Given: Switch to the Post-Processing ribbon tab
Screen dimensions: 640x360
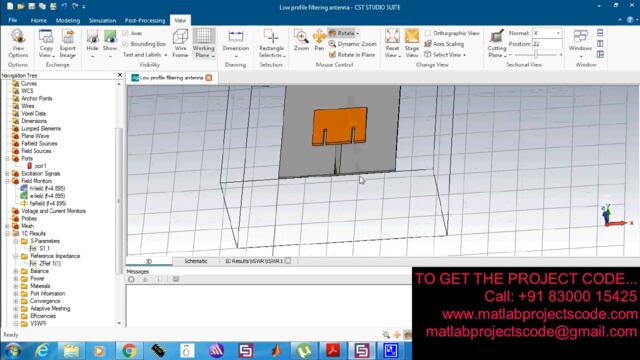Looking at the screenshot, I should click(x=145, y=20).
